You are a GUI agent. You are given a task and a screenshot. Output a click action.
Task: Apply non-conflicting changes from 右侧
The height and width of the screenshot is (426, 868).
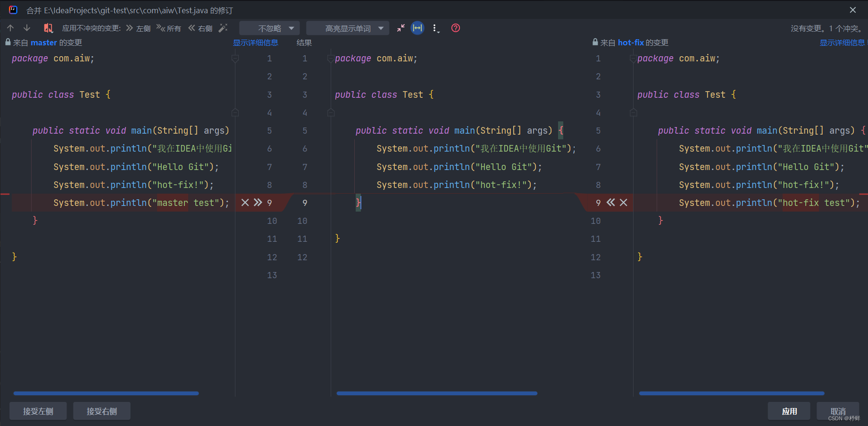tap(200, 28)
